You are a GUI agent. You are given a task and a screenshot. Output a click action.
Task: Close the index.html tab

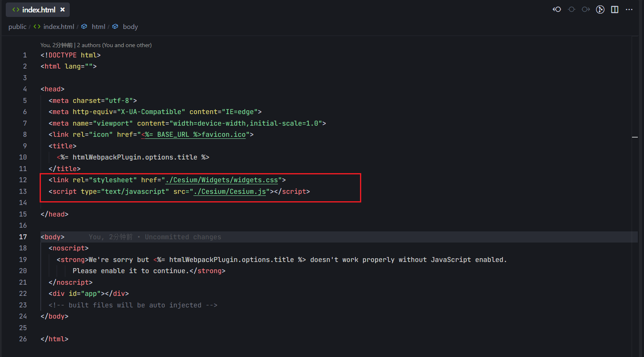(62, 10)
